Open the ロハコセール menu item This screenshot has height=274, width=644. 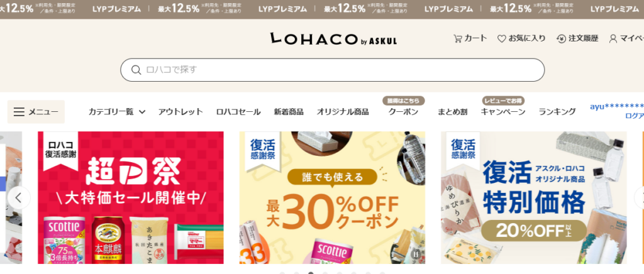pyautogui.click(x=238, y=112)
